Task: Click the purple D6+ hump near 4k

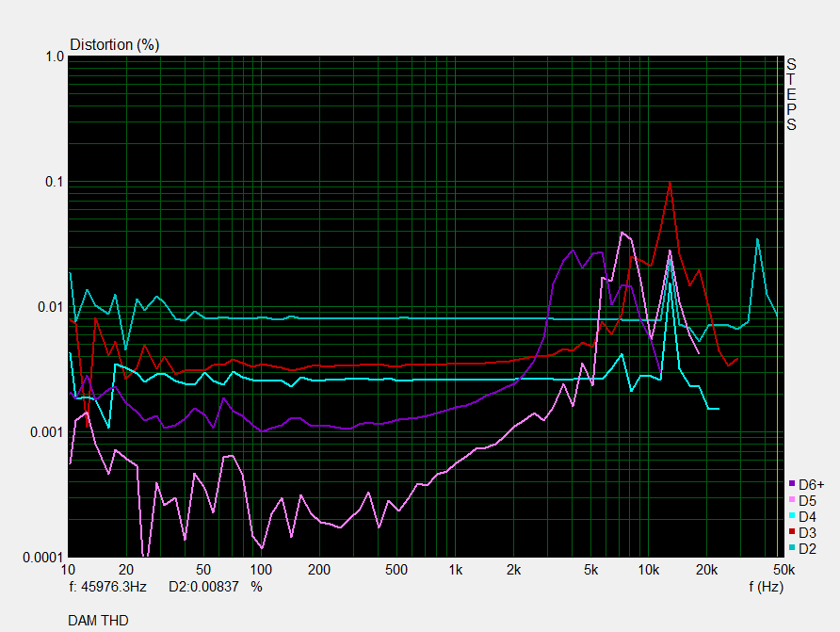Action: coord(573,251)
